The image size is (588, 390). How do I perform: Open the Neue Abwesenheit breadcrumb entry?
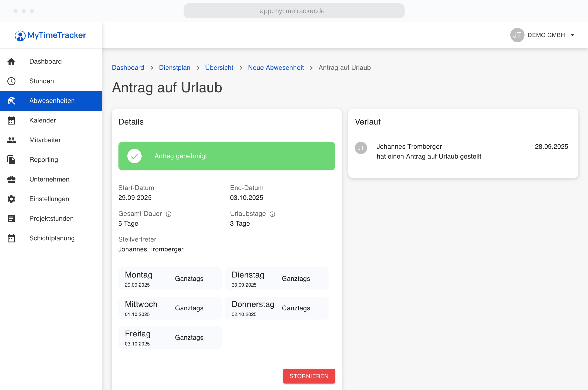click(x=276, y=67)
